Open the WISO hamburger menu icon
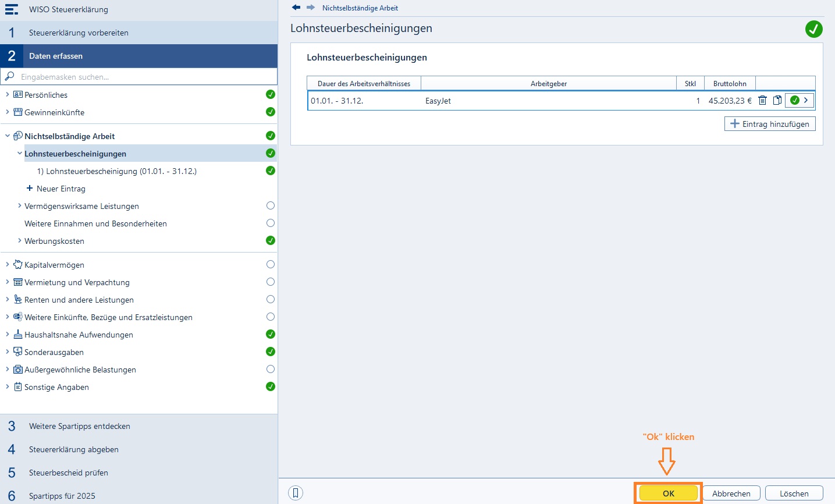Viewport: 835px width, 504px height. 11,9
